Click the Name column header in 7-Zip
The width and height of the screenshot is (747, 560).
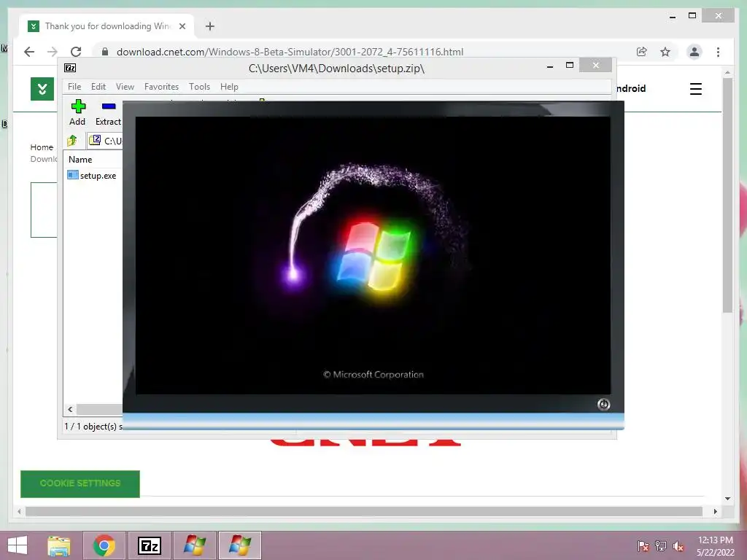coord(80,160)
